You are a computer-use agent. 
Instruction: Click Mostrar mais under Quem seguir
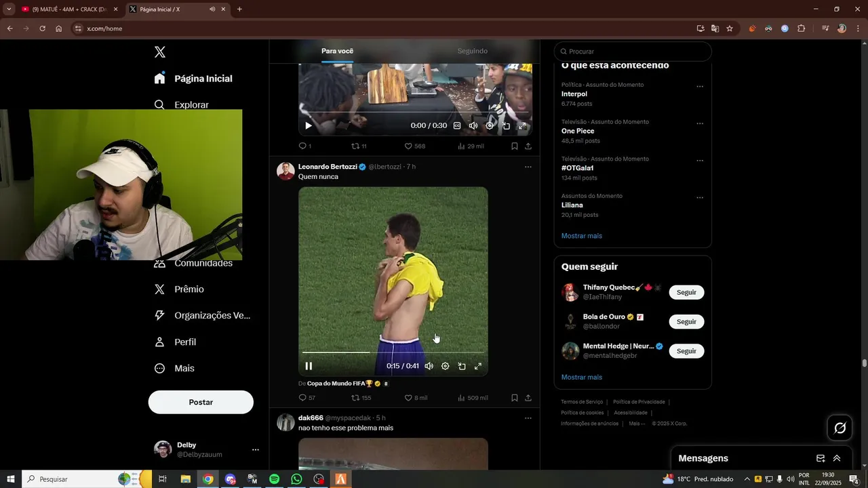[x=582, y=378]
